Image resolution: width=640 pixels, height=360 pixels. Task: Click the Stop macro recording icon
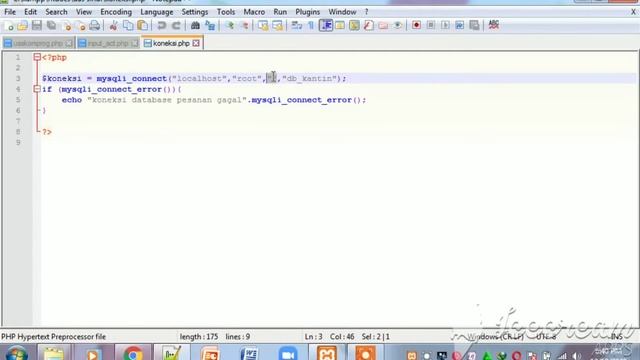[x=431, y=25]
